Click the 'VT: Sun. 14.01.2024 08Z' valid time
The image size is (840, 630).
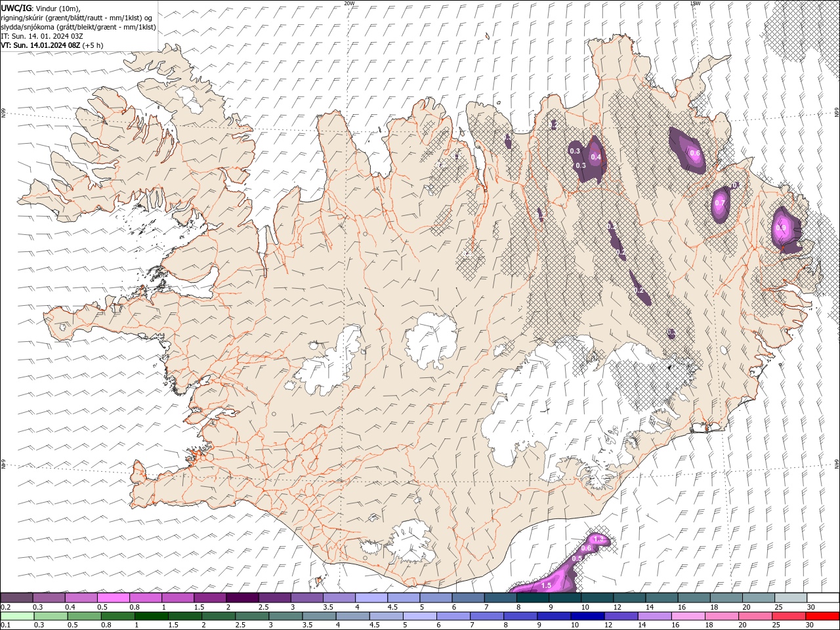point(41,45)
